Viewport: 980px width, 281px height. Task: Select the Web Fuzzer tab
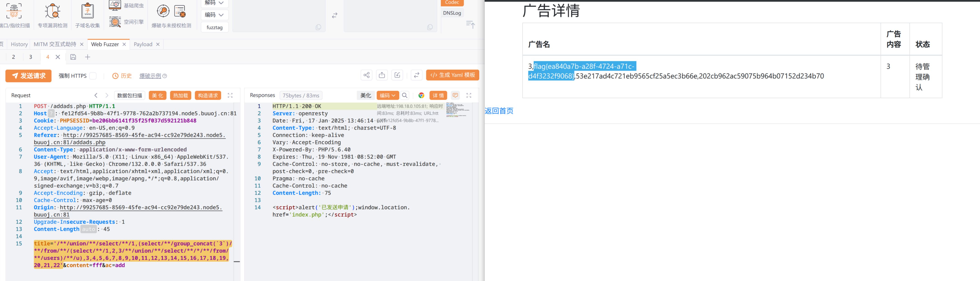pos(105,44)
